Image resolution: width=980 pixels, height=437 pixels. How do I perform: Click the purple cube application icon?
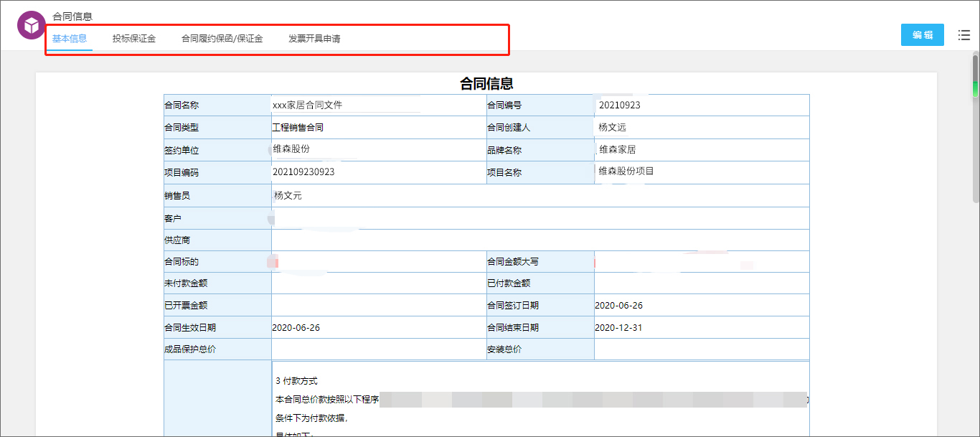[x=32, y=26]
